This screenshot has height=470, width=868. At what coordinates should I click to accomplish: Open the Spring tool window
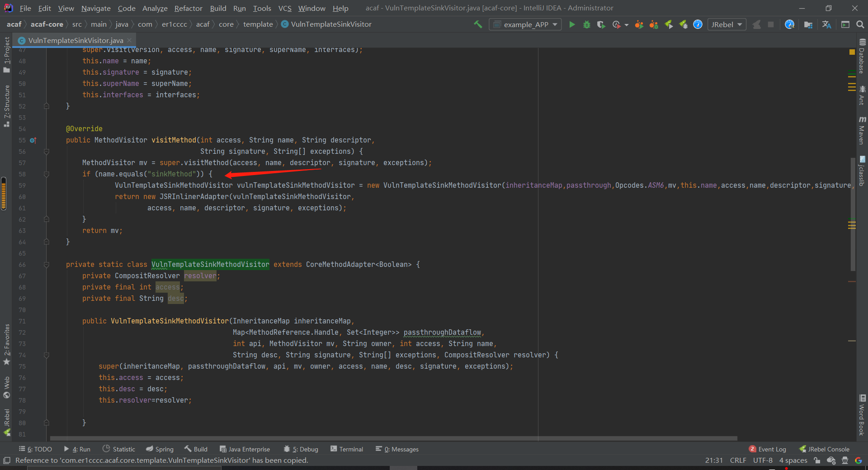coord(160,449)
